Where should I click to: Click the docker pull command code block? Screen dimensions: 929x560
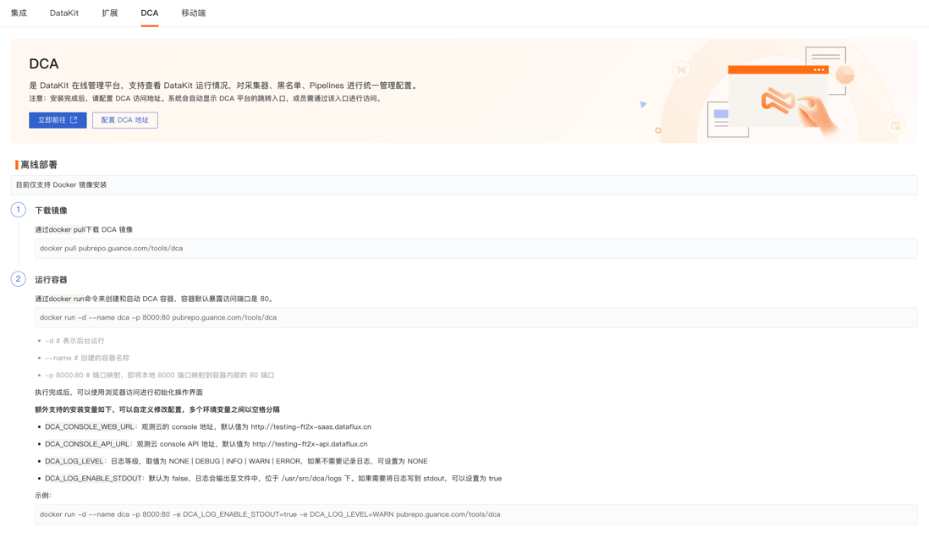475,249
